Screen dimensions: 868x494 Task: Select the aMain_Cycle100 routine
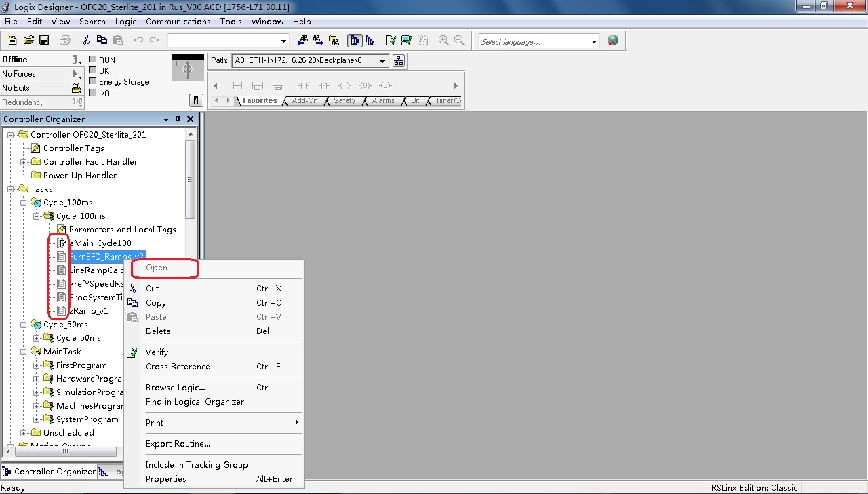click(100, 243)
